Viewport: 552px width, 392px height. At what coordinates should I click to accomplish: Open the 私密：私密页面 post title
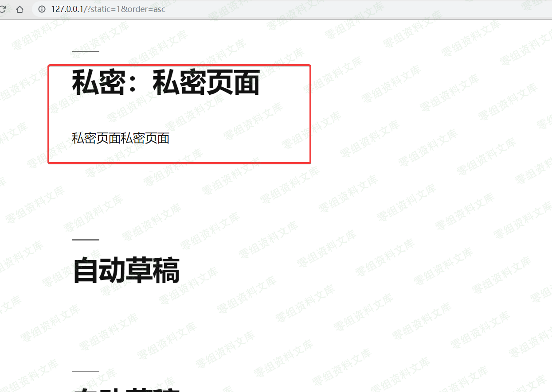point(165,82)
